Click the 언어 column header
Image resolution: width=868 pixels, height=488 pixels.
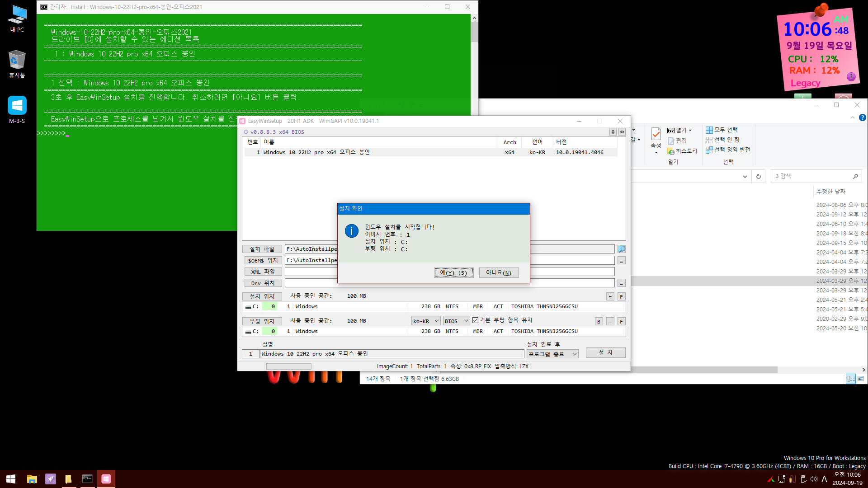pyautogui.click(x=537, y=142)
